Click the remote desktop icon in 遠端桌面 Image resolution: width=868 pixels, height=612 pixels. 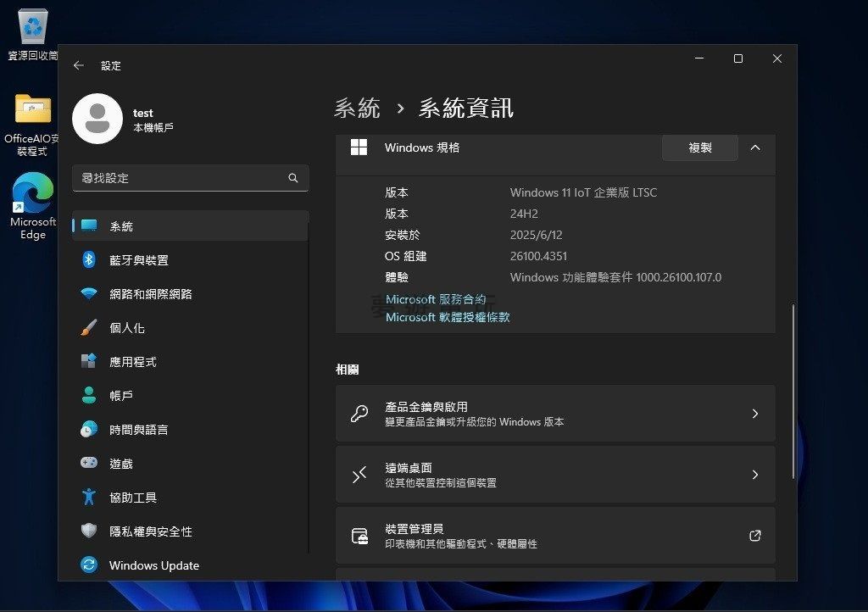[359, 474]
